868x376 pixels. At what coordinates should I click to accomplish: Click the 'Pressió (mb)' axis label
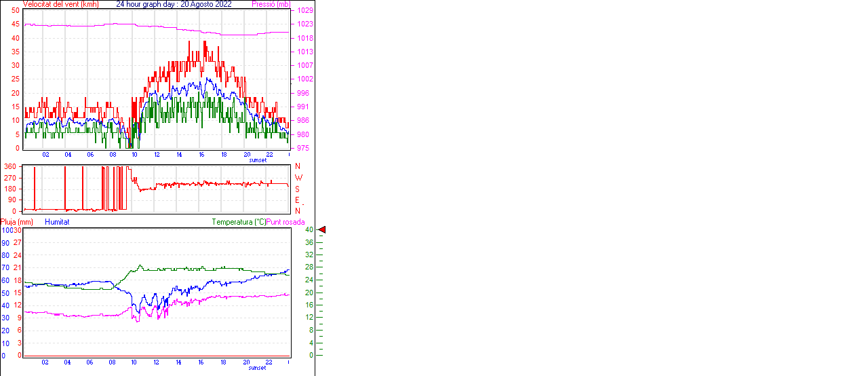coord(271,4)
